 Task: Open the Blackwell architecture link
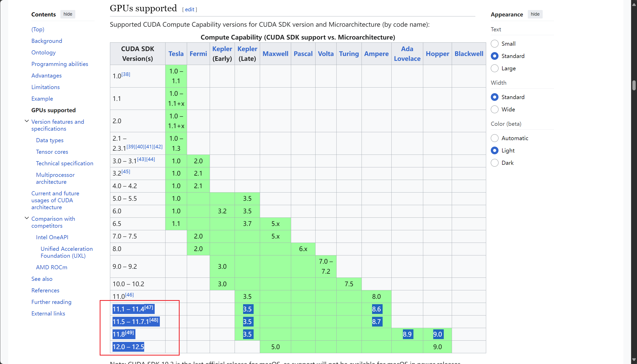469,54
